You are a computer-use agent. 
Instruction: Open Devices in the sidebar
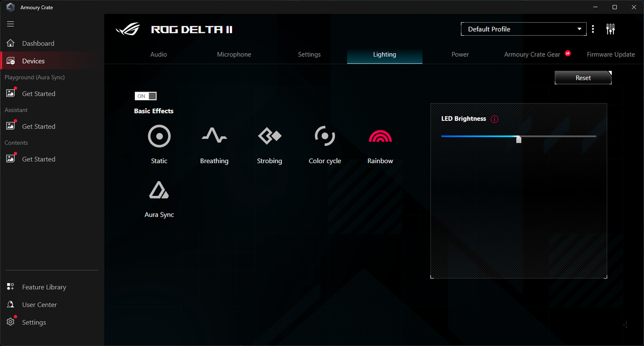click(x=52, y=61)
